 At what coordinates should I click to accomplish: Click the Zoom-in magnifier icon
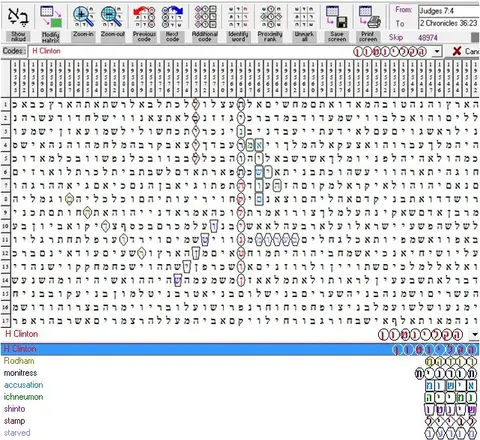83,16
